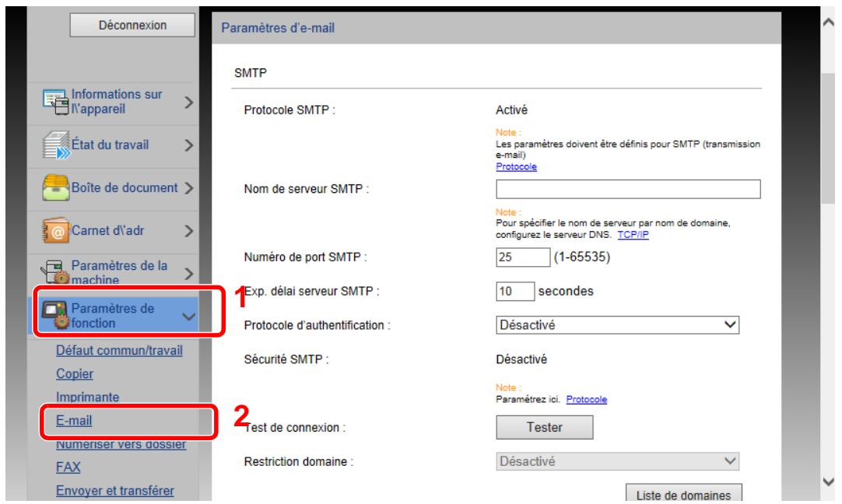This screenshot has width=842, height=504.
Task: Expand Boîte de document chevron
Action: pos(188,188)
